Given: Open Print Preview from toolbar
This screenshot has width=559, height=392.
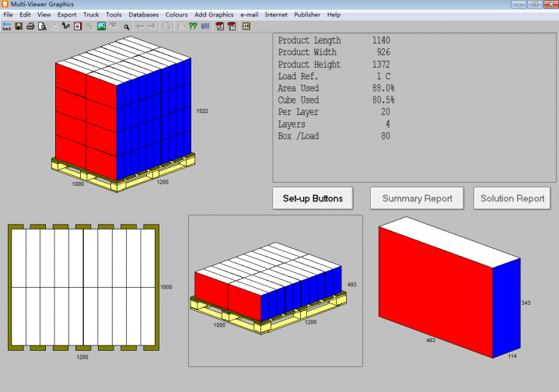Looking at the screenshot, I should [42, 26].
